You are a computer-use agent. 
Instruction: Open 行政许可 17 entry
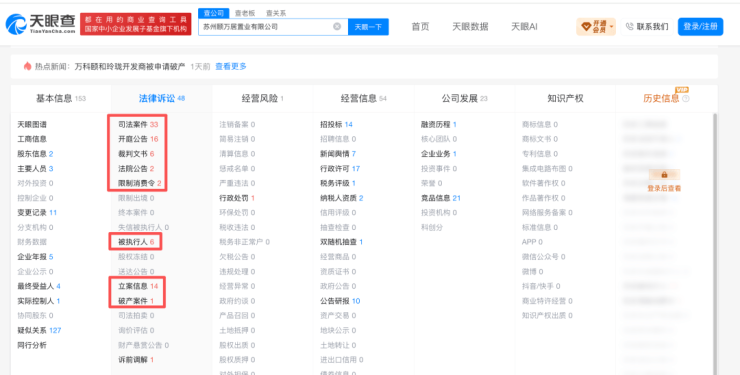tap(340, 168)
